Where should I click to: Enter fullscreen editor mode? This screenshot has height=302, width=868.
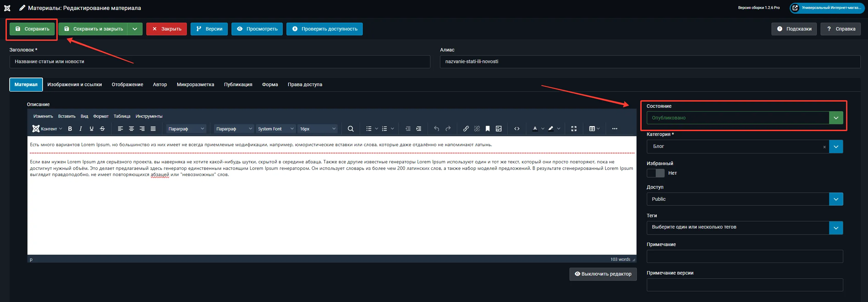pos(574,129)
